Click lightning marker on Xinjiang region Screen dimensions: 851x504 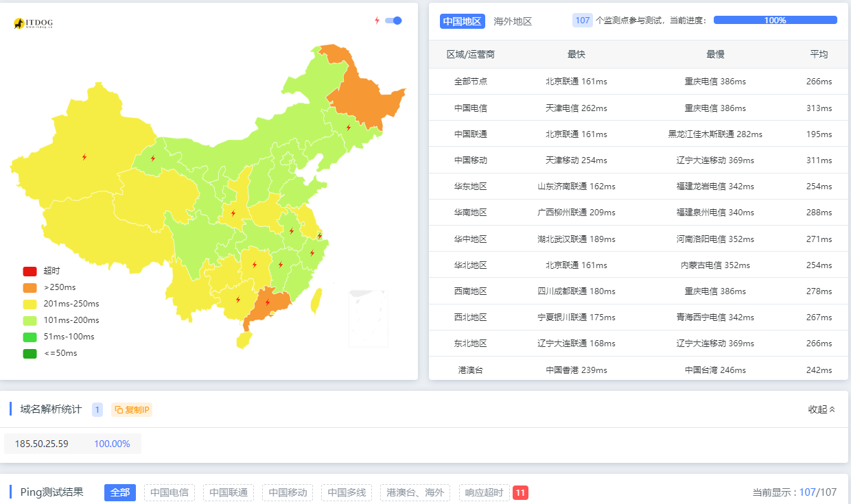pyautogui.click(x=84, y=157)
